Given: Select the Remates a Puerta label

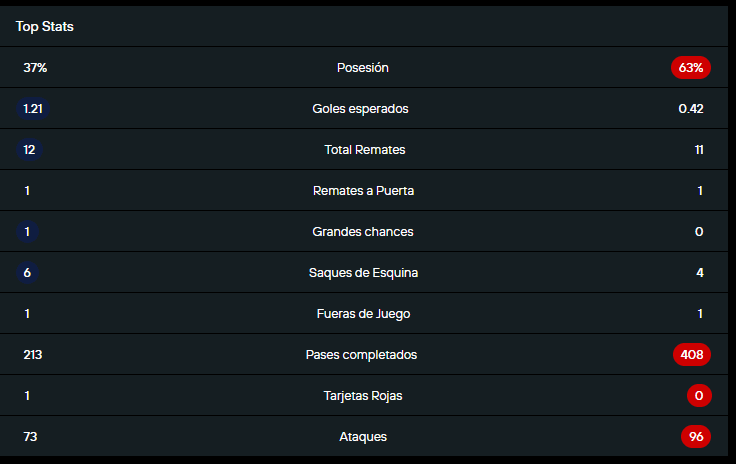Looking at the screenshot, I should pyautogui.click(x=363, y=191).
